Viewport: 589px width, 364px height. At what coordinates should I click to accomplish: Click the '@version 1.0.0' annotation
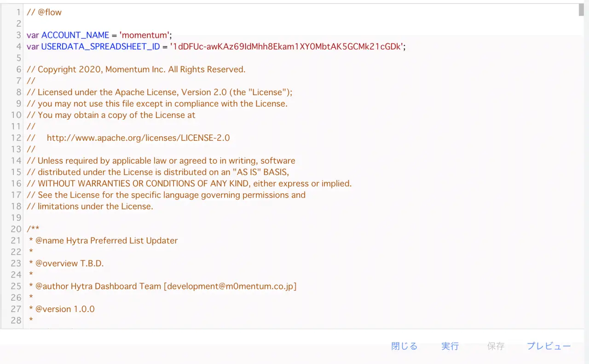(64, 309)
